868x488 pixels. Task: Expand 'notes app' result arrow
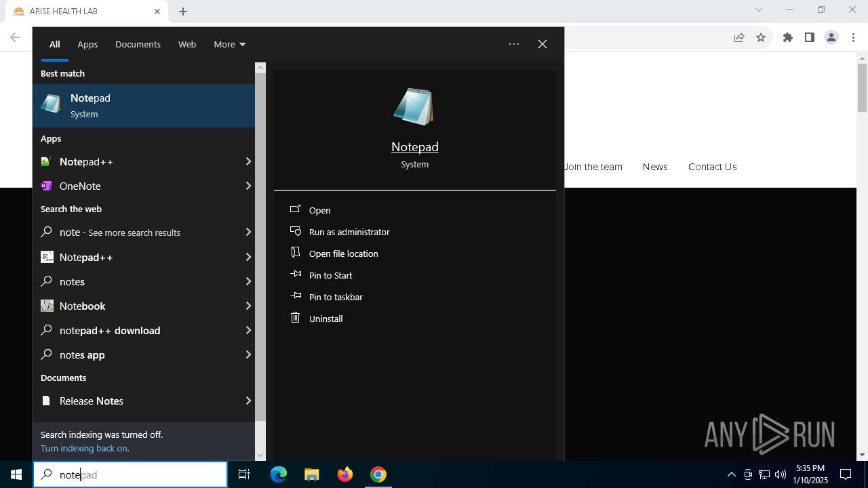click(x=248, y=354)
